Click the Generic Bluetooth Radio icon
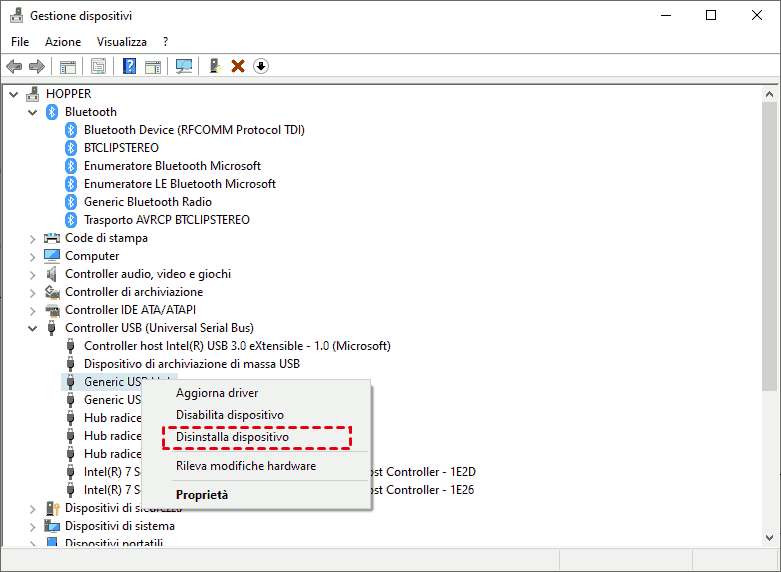781x572 pixels. click(71, 202)
